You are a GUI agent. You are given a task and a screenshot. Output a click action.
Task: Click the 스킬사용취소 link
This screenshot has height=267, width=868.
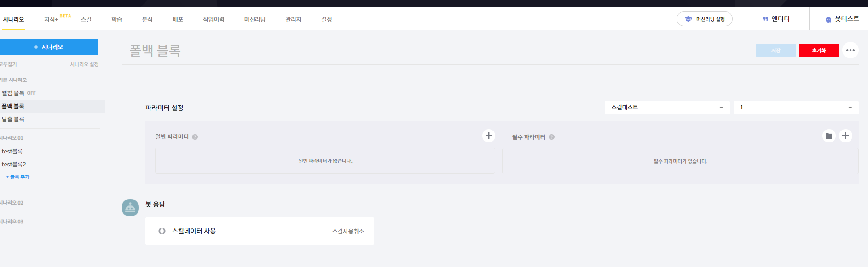[348, 231]
